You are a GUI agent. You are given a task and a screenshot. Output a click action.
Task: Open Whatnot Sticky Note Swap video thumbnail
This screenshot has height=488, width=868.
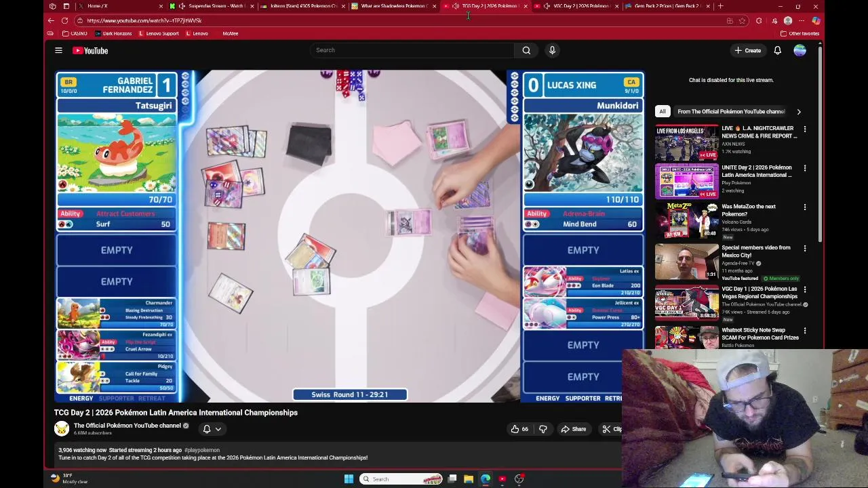pos(686,338)
